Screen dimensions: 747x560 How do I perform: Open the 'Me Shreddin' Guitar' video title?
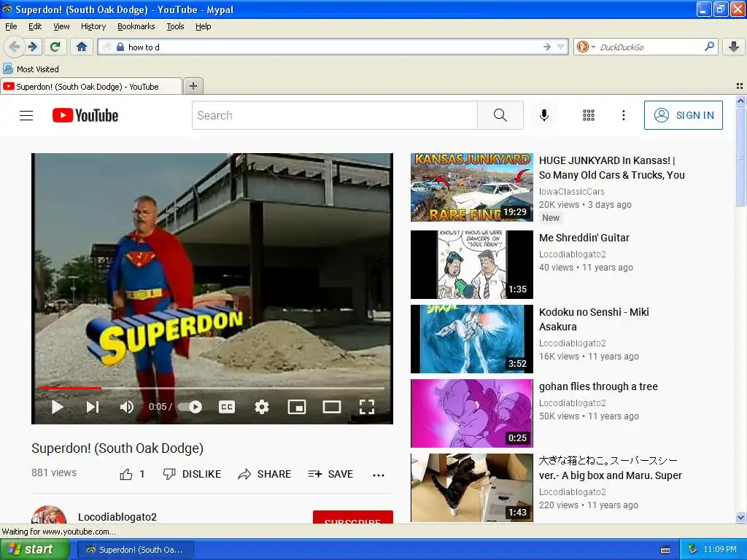point(584,238)
